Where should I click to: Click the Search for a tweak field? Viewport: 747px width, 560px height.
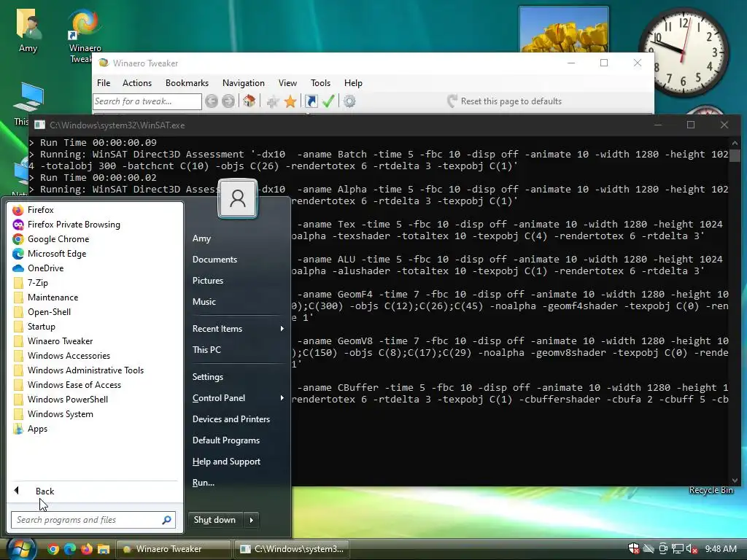pos(147,101)
